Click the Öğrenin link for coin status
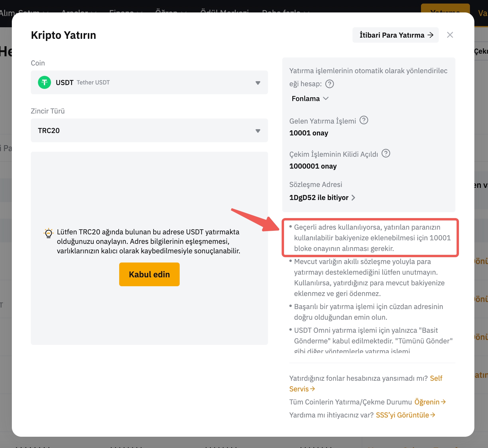The height and width of the screenshot is (448, 488). 430,402
